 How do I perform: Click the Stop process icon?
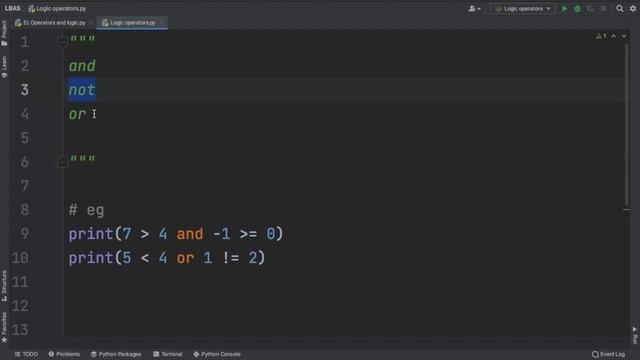[604, 9]
